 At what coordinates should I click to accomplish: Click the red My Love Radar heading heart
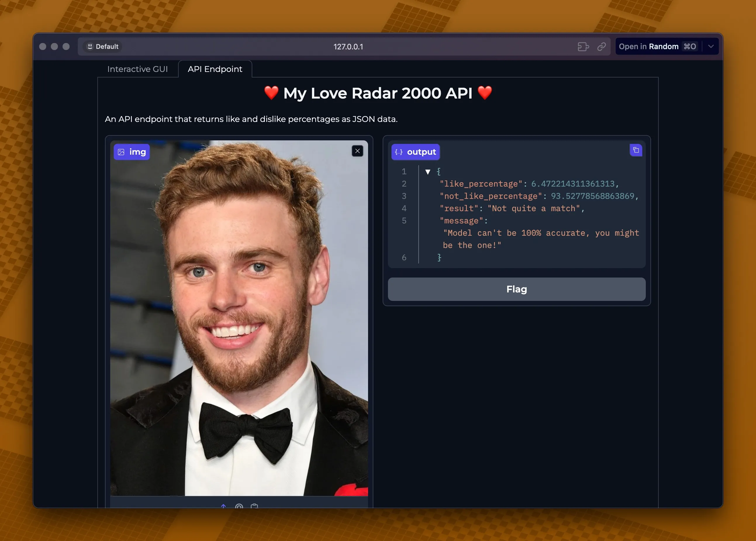(271, 93)
